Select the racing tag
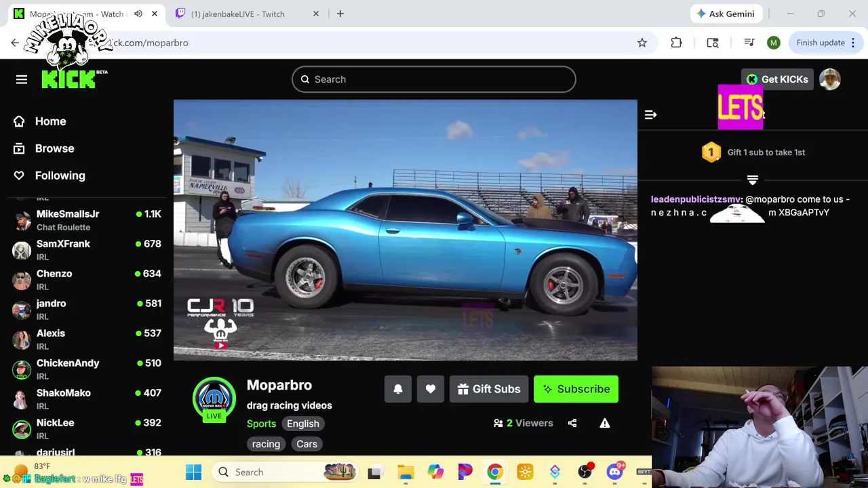Image resolution: width=868 pixels, height=488 pixels. click(266, 444)
